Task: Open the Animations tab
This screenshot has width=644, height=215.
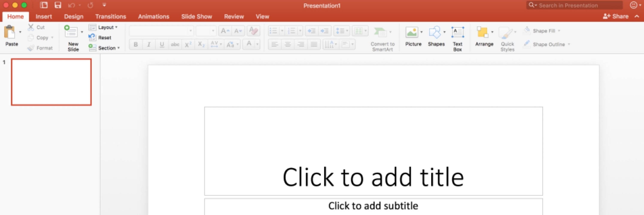Action: [154, 17]
